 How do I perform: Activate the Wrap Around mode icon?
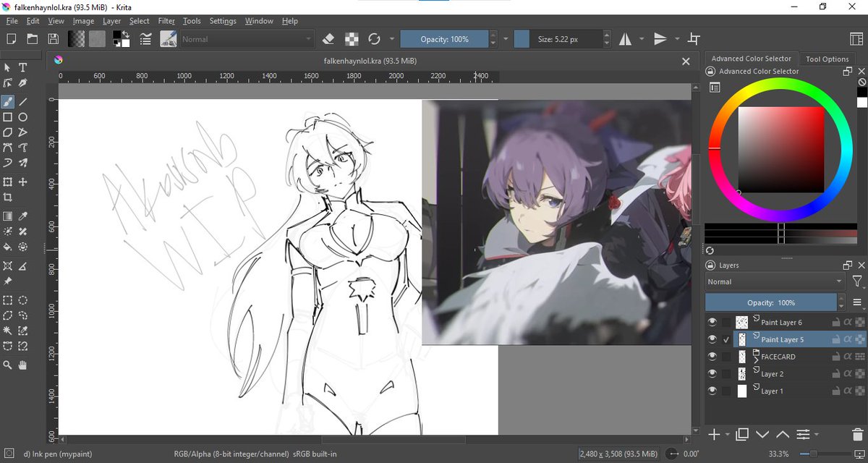(694, 39)
